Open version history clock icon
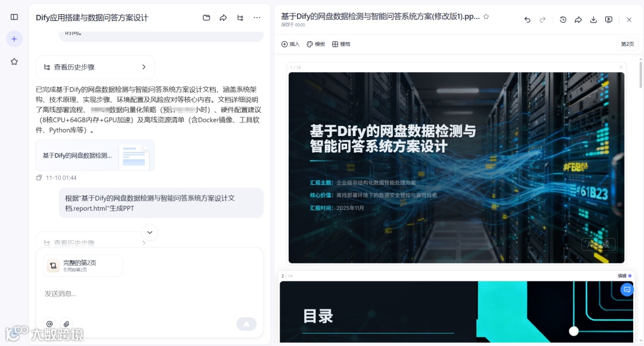The height and width of the screenshot is (346, 644). point(563,20)
